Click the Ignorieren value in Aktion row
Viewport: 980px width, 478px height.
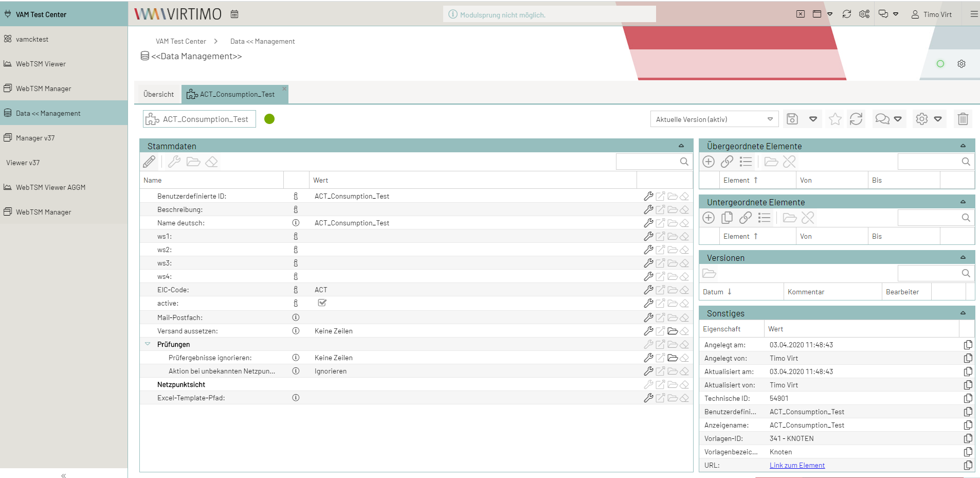[x=331, y=371]
